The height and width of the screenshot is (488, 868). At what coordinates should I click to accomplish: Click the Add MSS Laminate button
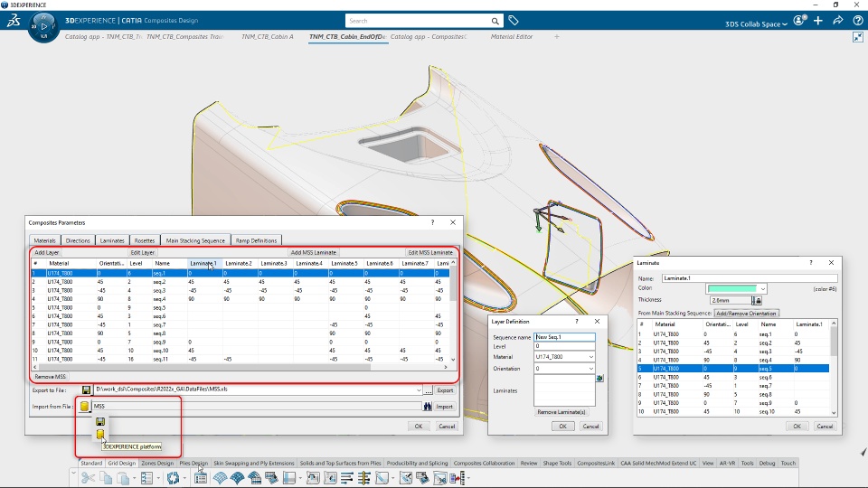pos(314,252)
